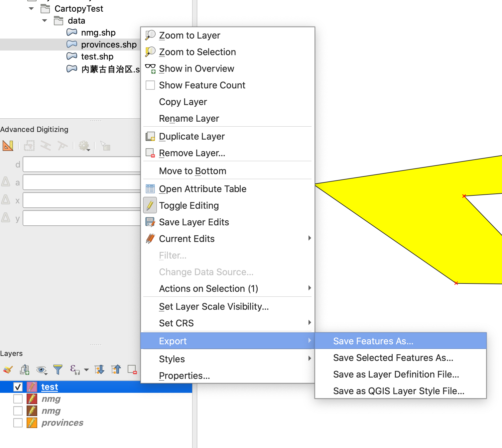Open layer Properties... entry
The image size is (502, 448).
(227, 376)
